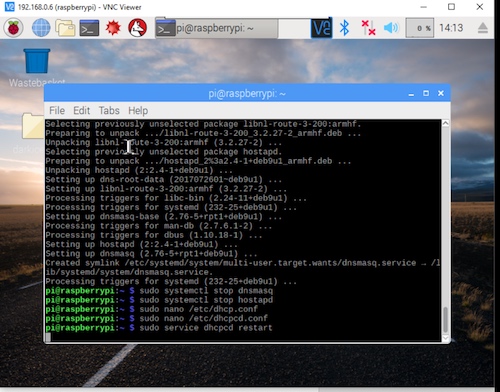Image resolution: width=500 pixels, height=392 pixels.
Task: Close the VNC Viewer window
Action: (x=480, y=7)
